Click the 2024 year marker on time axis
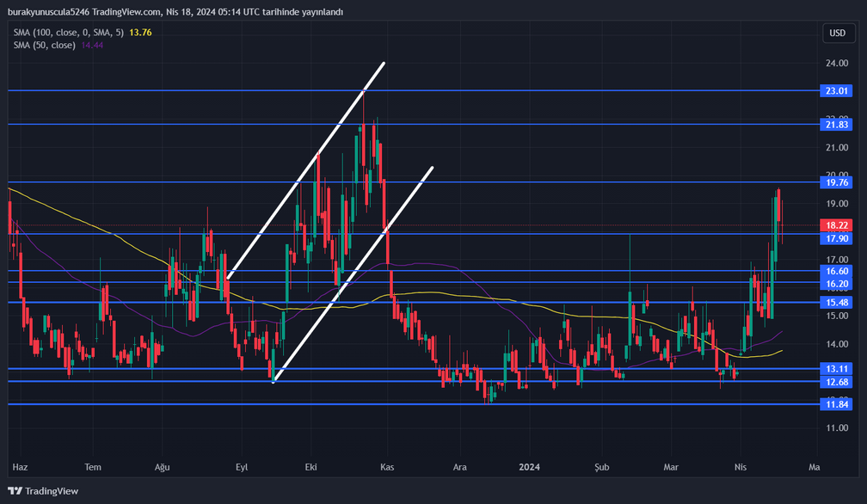The height and width of the screenshot is (504, 867). pyautogui.click(x=530, y=467)
